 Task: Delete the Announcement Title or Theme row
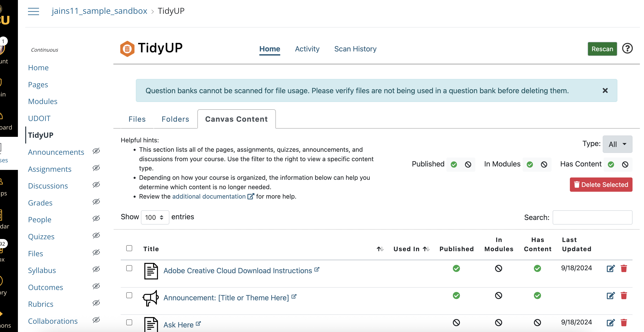[624, 295]
